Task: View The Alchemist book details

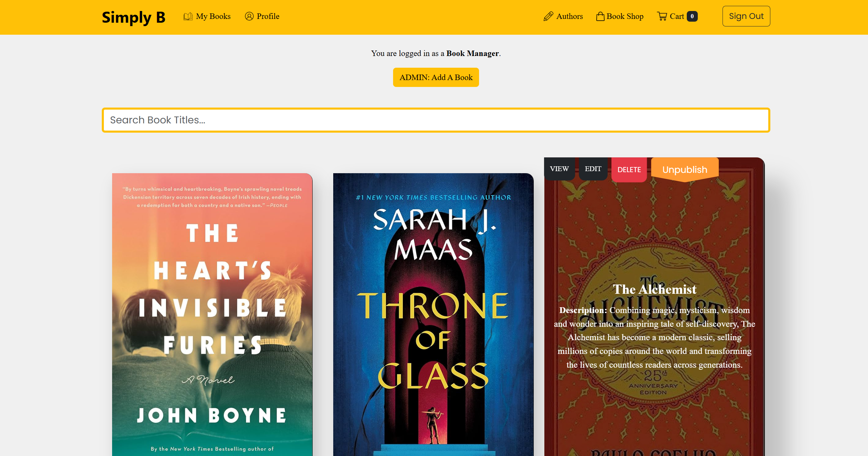Action: point(559,169)
